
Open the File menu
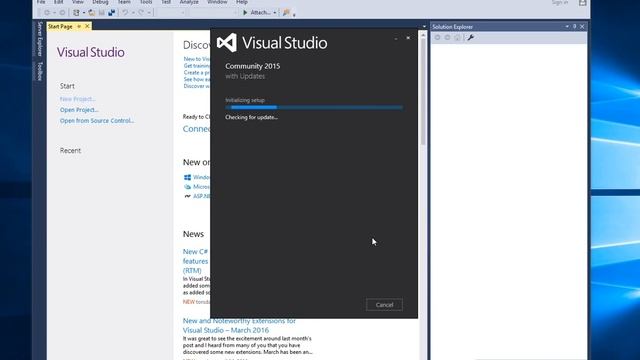[41, 2]
